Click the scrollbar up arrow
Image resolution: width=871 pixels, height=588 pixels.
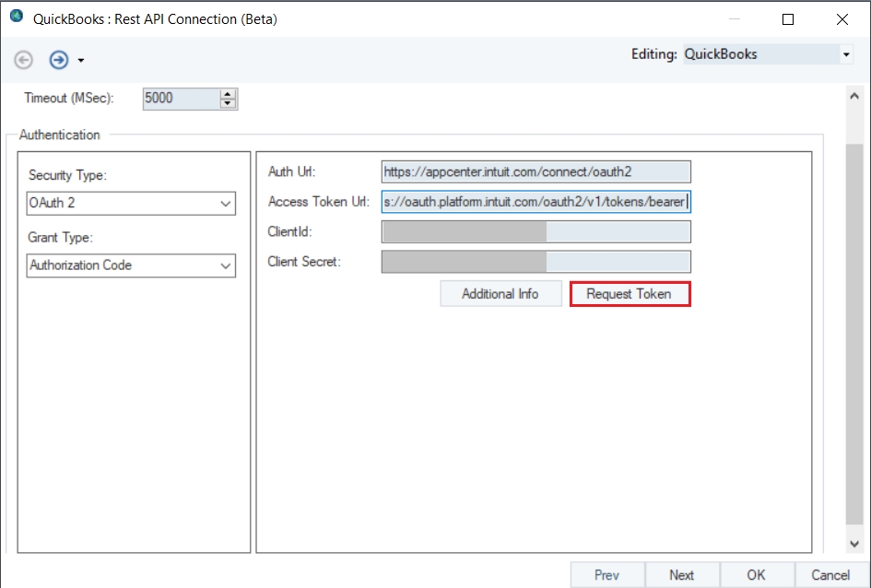854,96
